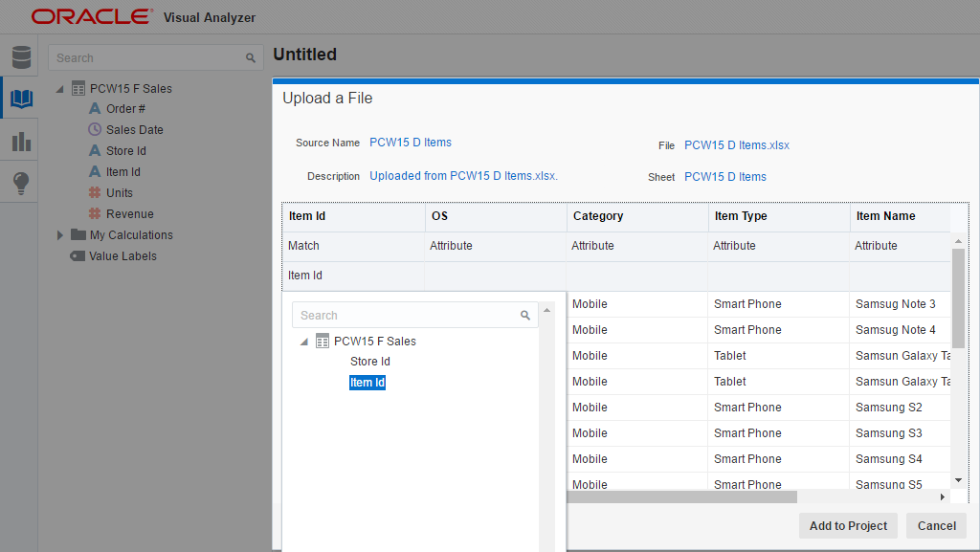Screen dimensions: 980x552
Task: Open the Analytics lightbulb icon
Action: pos(21,183)
